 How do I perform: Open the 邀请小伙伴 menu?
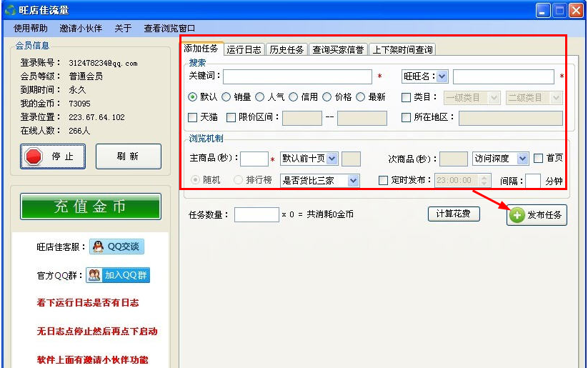[x=81, y=28]
